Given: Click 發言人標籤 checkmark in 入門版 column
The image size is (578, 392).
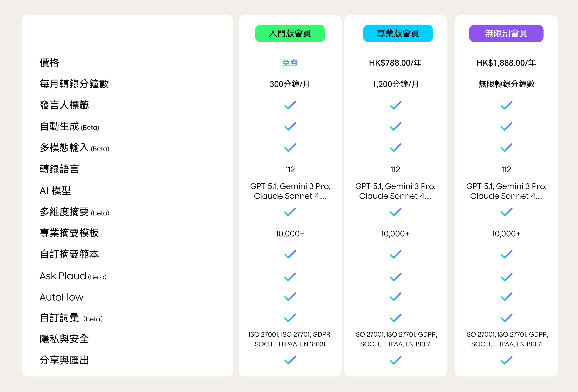Looking at the screenshot, I should coord(290,105).
